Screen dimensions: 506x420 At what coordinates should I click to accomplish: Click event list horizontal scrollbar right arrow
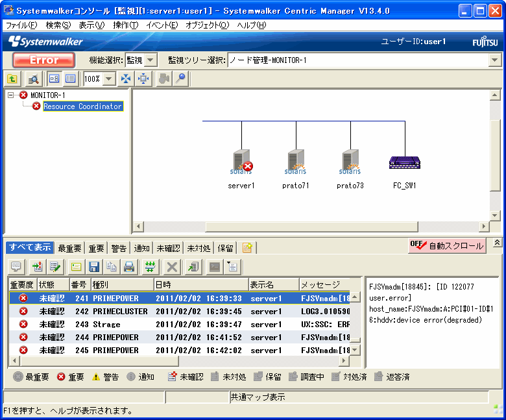[344, 360]
